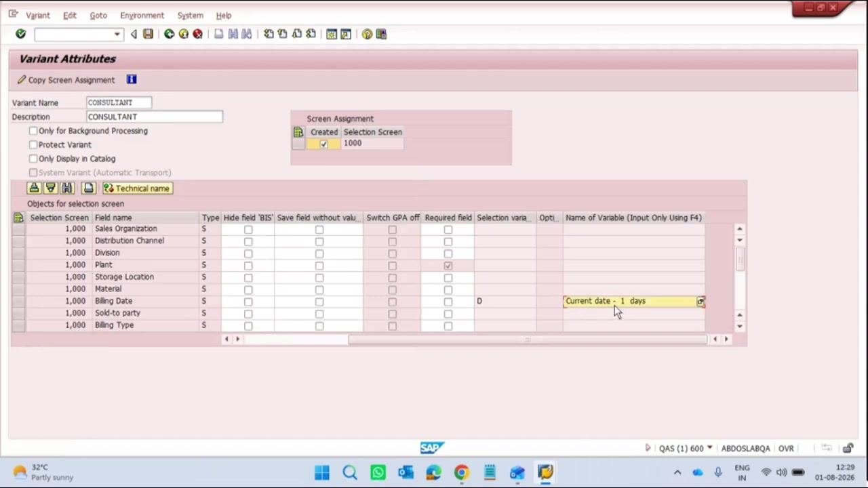This screenshot has width=868, height=488.
Task: Click the Print icon in toolbar
Action: point(218,34)
